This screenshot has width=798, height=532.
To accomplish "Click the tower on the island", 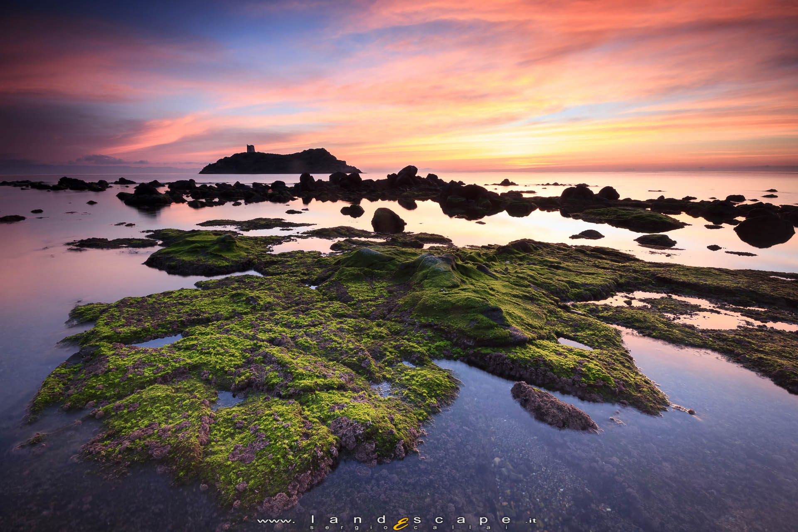I will [x=250, y=148].
